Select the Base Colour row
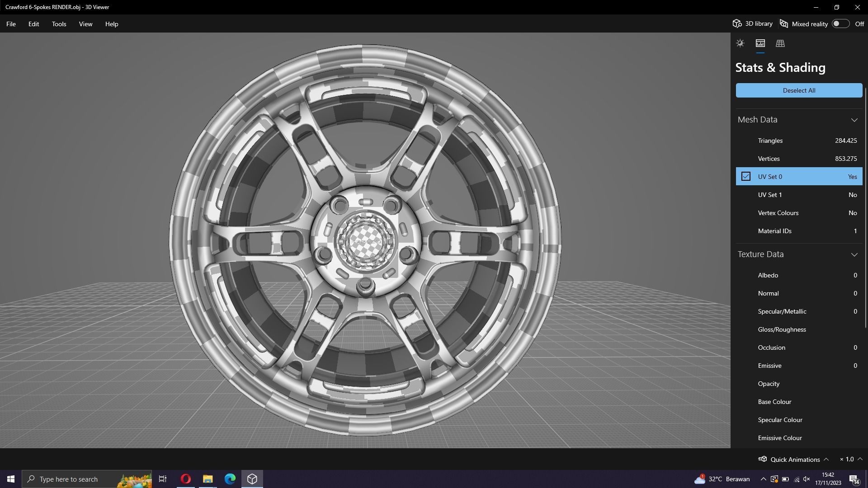Image resolution: width=868 pixels, height=488 pixels. click(799, 402)
